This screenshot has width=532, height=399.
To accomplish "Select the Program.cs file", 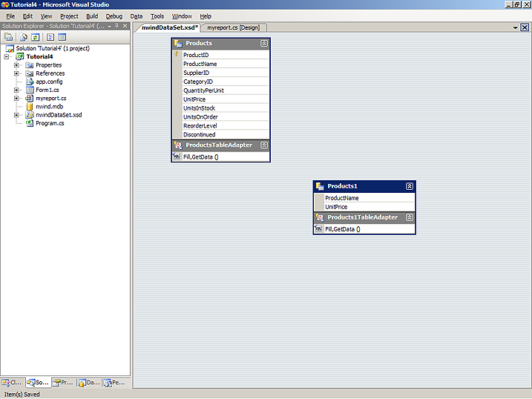I will tap(49, 123).
